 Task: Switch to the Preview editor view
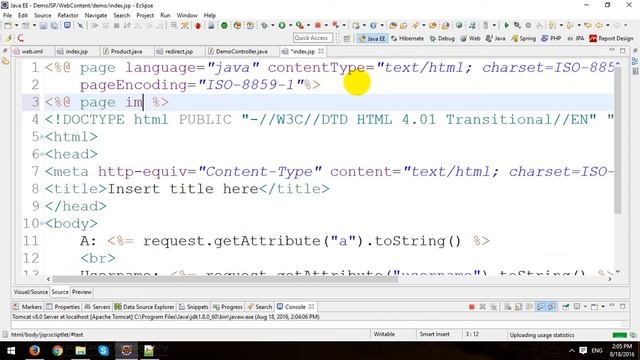point(82,292)
